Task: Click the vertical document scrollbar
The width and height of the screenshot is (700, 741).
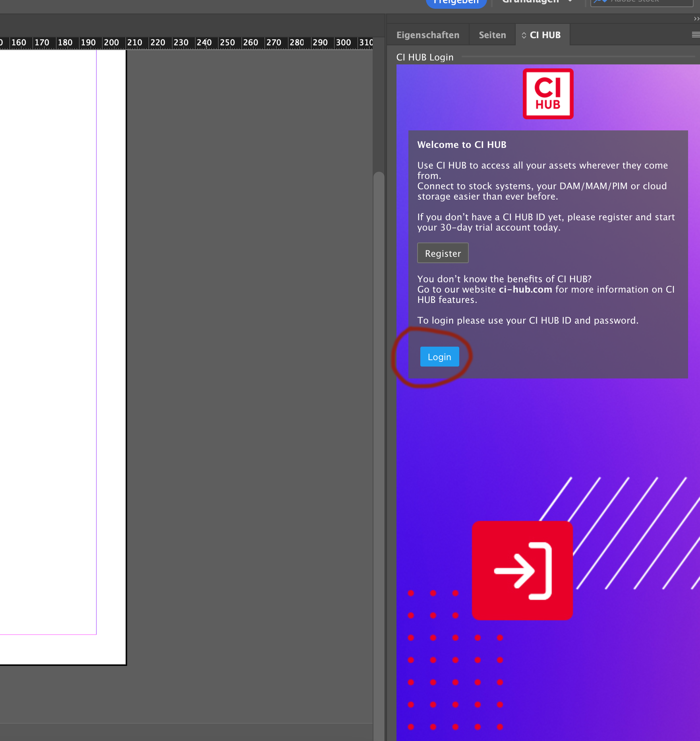Action: tap(379, 456)
